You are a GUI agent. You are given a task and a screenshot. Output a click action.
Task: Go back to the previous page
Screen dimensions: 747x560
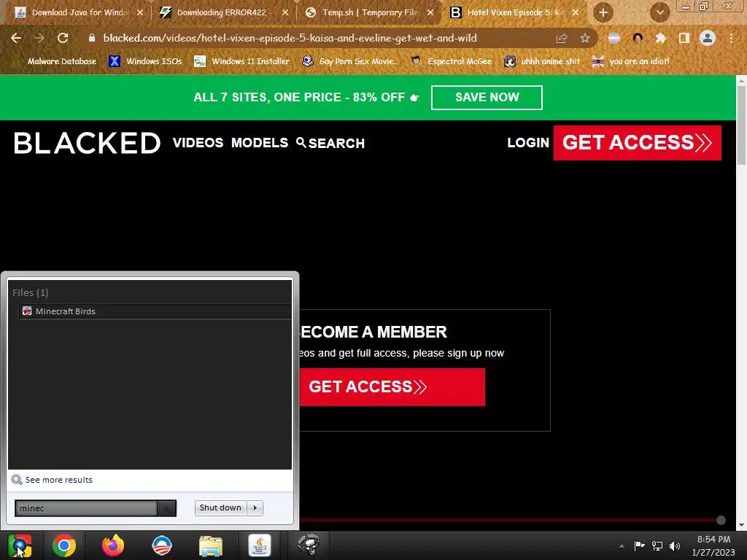coord(16,38)
